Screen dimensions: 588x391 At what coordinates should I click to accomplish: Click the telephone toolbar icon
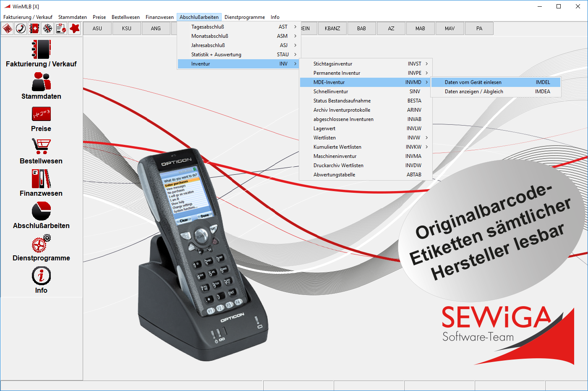coord(21,29)
